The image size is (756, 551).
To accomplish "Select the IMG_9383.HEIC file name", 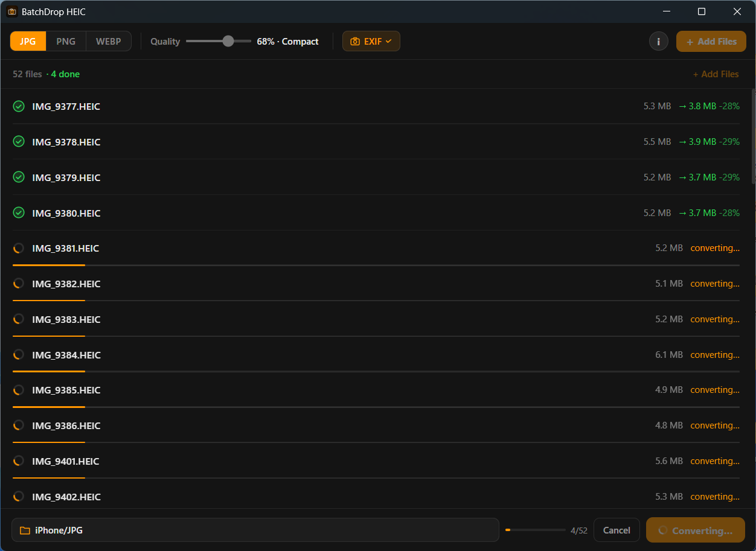I will 66,319.
